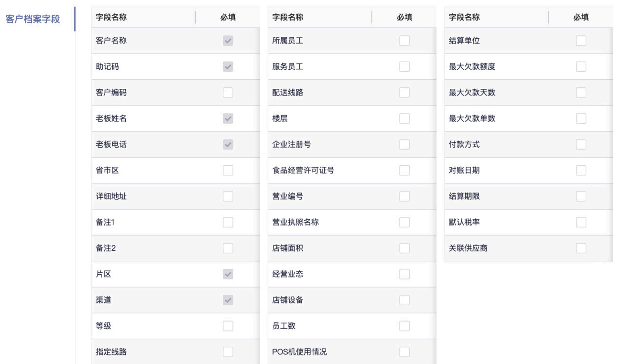635x364 pixels.
Task: Mark 所属员工 as required
Action: click(x=405, y=41)
